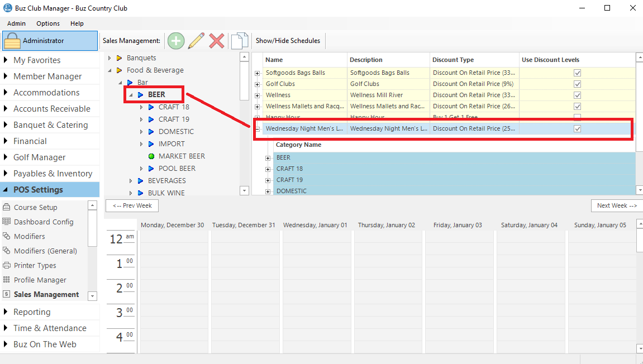Click the Course Setup lock icon
Screen dimensions: 643x364
click(x=7, y=208)
